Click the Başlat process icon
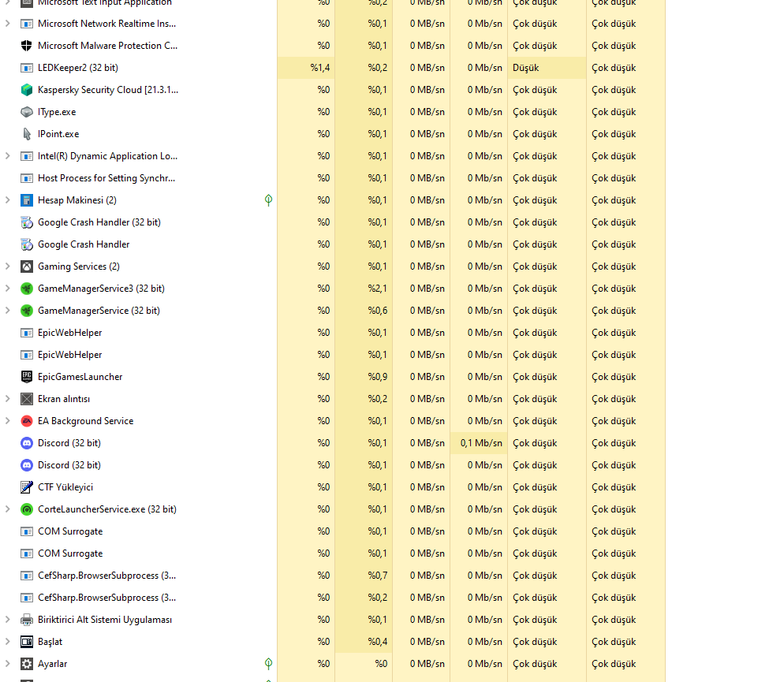784x682 pixels. click(x=27, y=642)
